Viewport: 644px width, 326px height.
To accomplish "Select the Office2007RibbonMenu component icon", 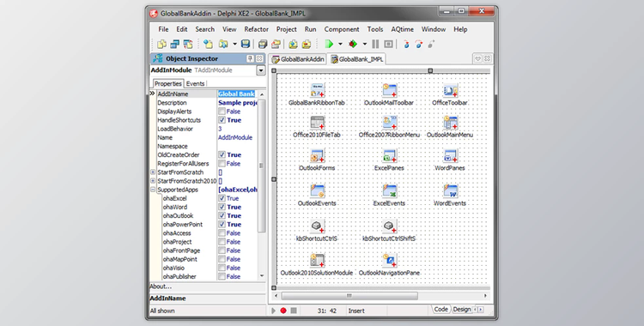I will [389, 123].
